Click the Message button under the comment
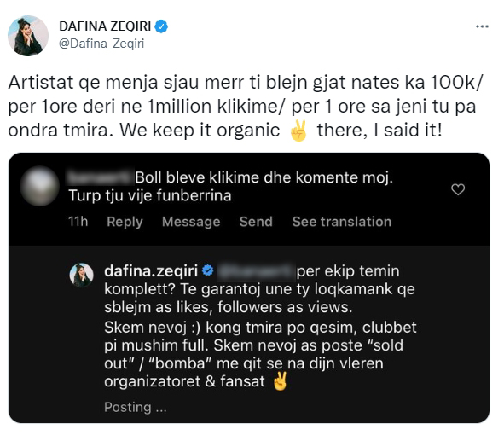 tap(191, 222)
